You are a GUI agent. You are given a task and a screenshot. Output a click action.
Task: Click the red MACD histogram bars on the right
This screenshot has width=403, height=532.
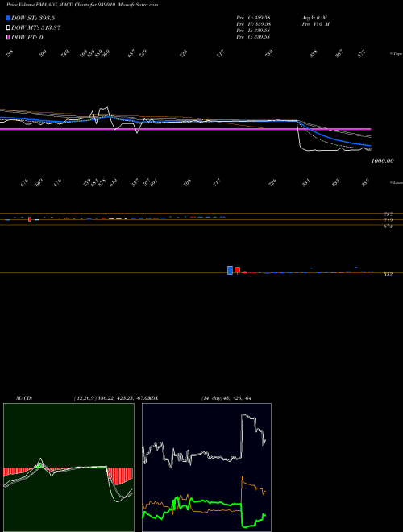120,476
